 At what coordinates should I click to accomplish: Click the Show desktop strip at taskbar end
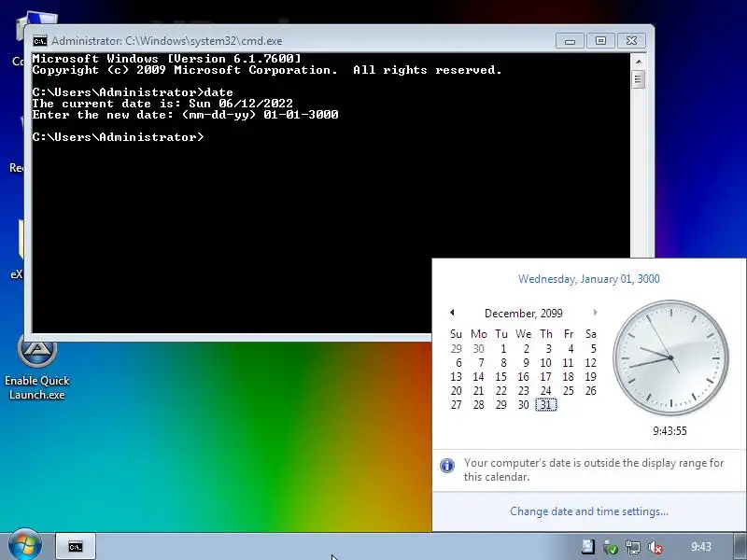740,547
